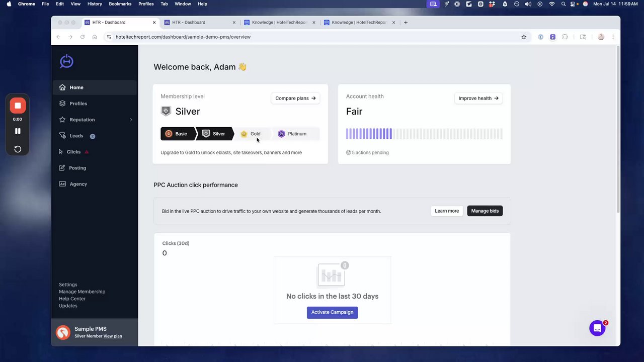644x362 pixels.
Task: Click the Clicks warning triangle icon
Action: click(87, 152)
